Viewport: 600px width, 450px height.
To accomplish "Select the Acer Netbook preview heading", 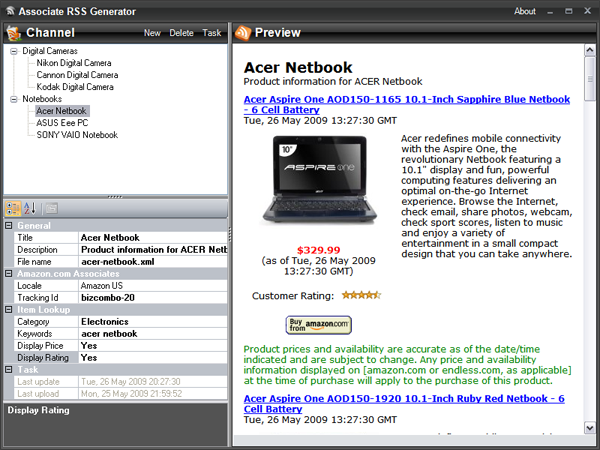I will tap(298, 68).
